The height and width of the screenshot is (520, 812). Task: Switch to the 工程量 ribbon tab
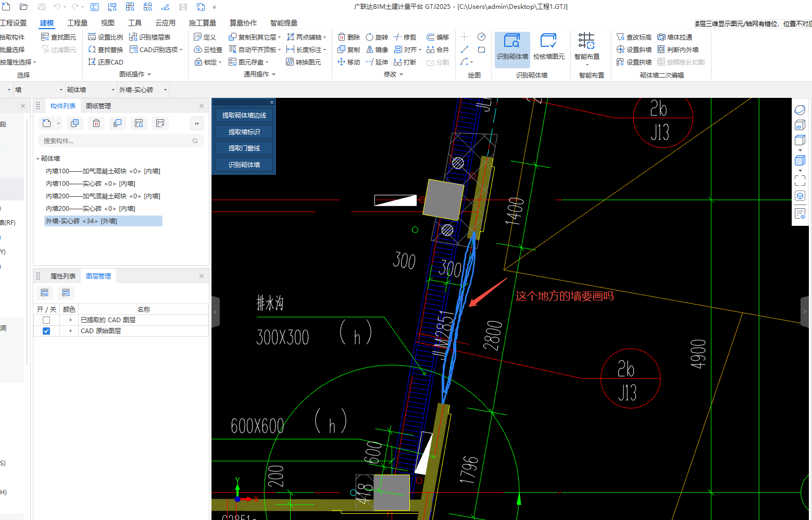77,23
